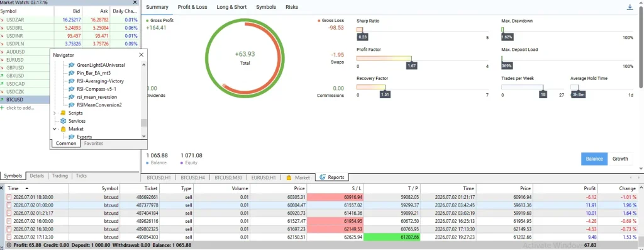Switch to the EURUSD,H1 chart tab
The width and height of the screenshot is (644, 250).
point(264,178)
